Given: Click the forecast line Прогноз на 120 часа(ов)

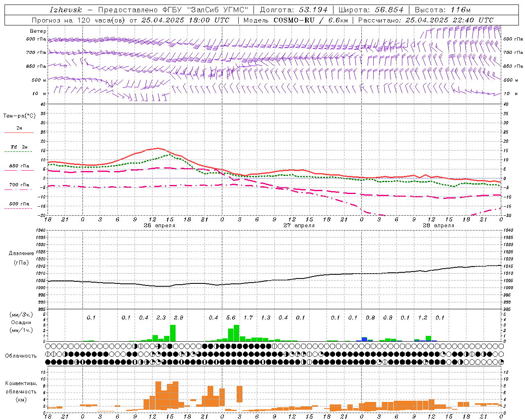Looking at the screenshot, I should pyautogui.click(x=79, y=20).
